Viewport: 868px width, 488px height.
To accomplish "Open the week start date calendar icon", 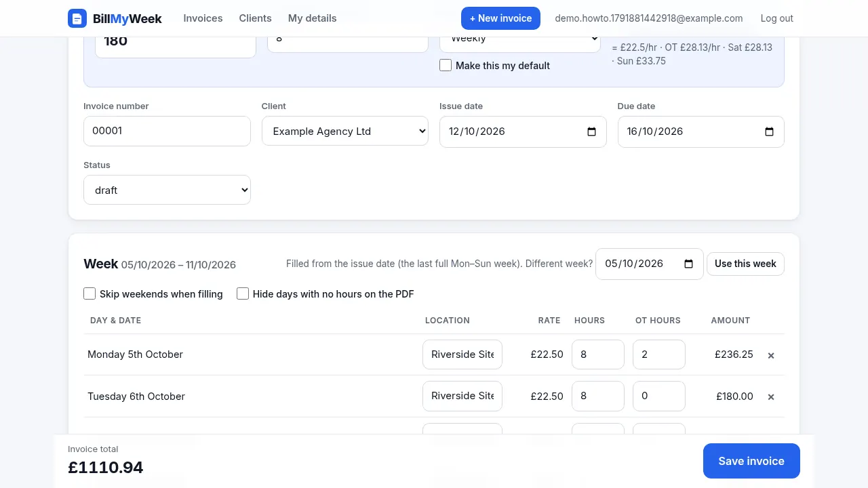I will coord(688,264).
